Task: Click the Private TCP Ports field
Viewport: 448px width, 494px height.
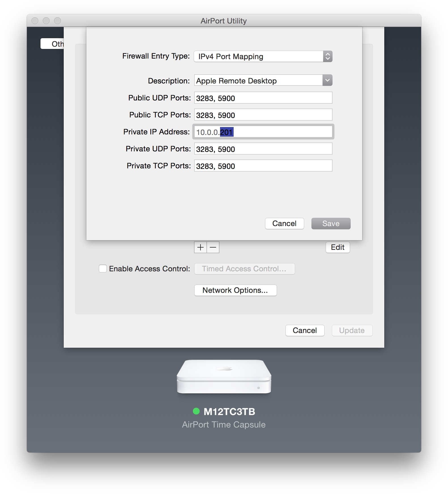Action: [263, 166]
